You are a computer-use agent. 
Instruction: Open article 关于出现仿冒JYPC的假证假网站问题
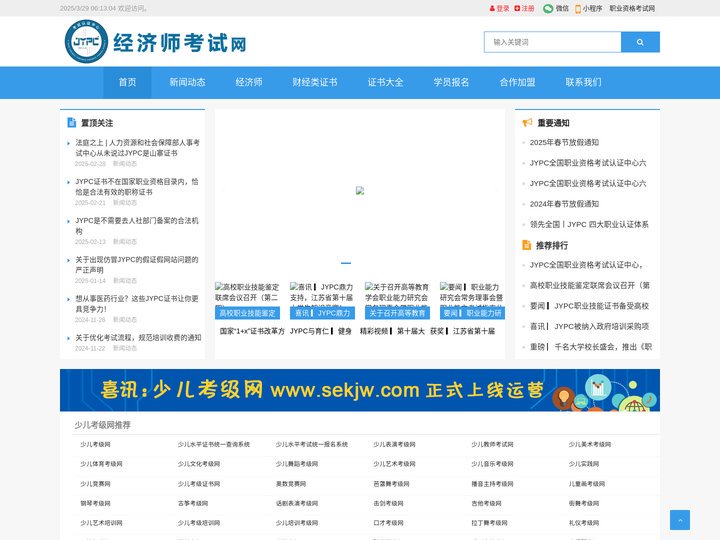(x=137, y=265)
